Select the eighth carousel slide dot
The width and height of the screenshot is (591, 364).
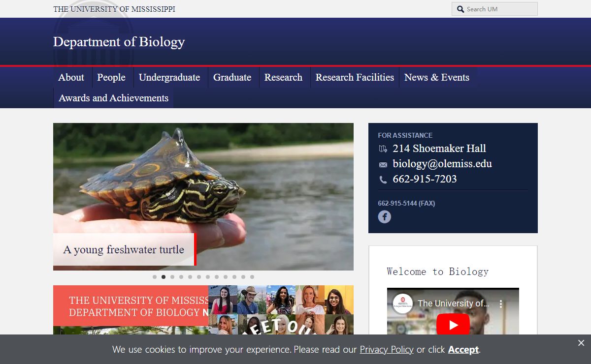217,277
